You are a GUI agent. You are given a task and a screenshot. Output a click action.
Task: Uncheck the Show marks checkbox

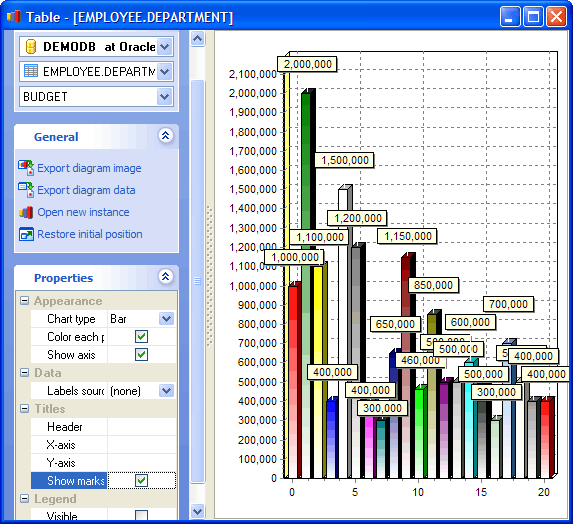pyautogui.click(x=141, y=481)
